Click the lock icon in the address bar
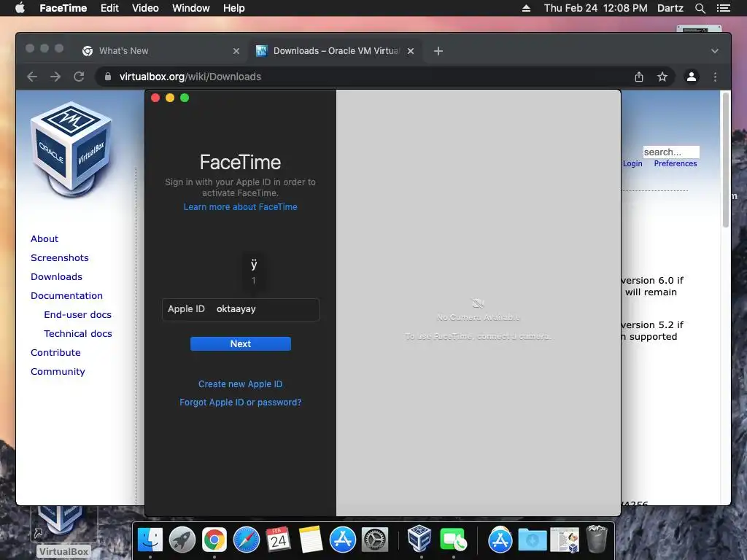 tap(108, 77)
